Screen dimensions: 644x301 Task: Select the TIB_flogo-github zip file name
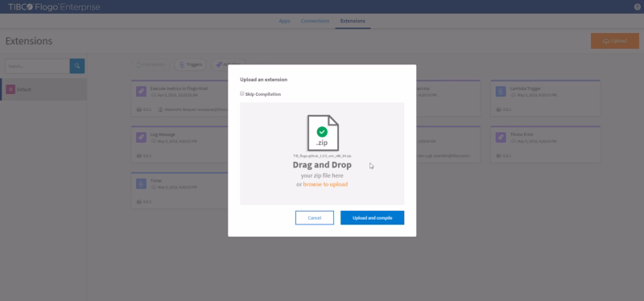point(322,156)
